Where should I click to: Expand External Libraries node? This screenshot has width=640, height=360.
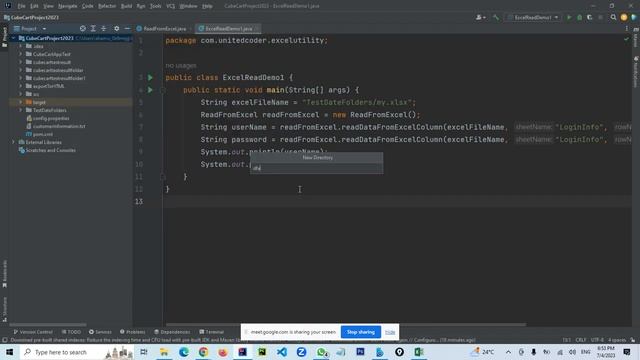[13, 142]
